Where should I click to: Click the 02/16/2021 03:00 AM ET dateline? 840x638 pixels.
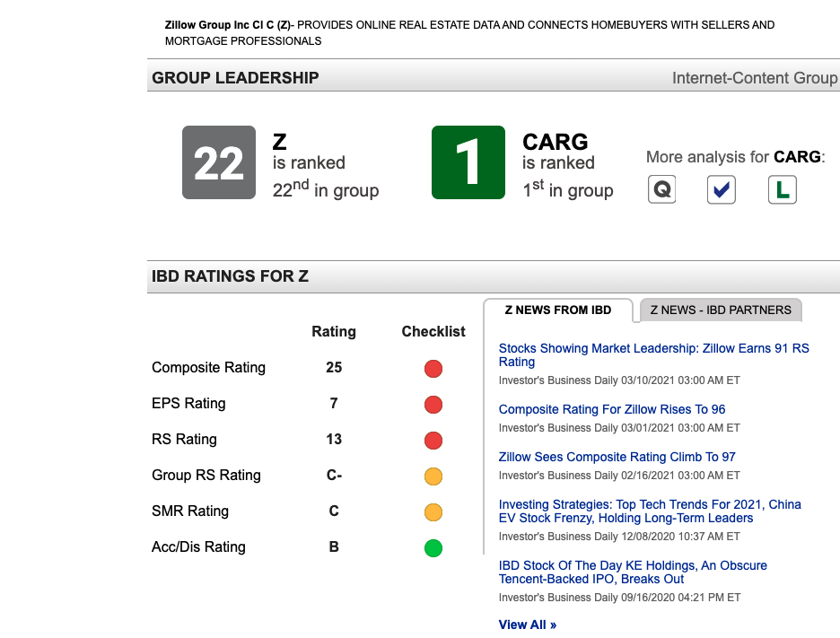680,476
